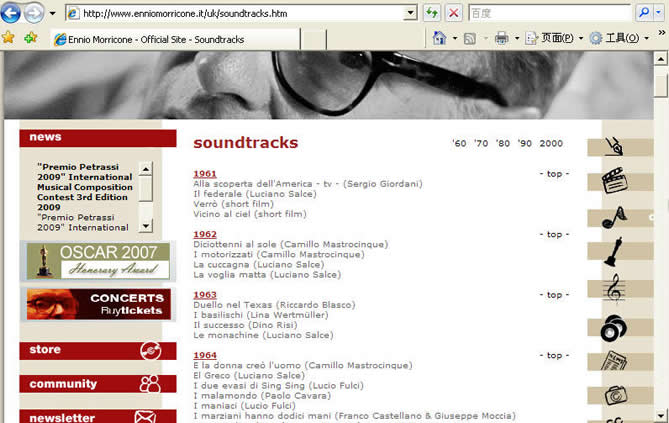
Task: Click 'I malamondo (Paolo Cavara)' entry
Action: [x=262, y=396]
